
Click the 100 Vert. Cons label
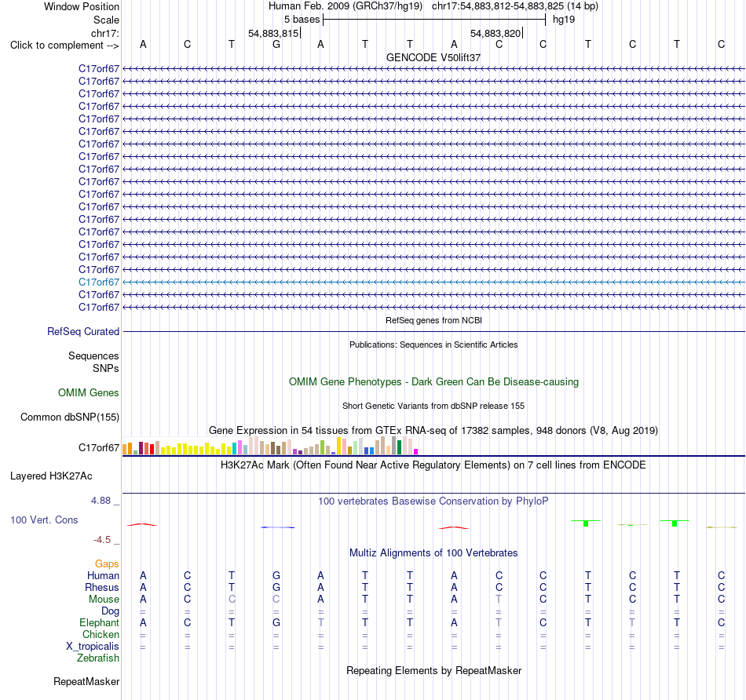click(44, 520)
